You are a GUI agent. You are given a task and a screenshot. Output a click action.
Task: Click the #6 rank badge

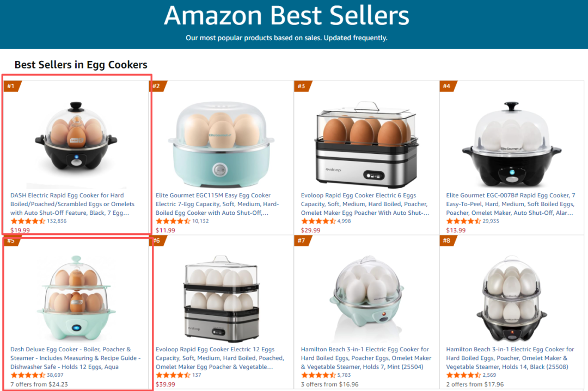click(157, 240)
